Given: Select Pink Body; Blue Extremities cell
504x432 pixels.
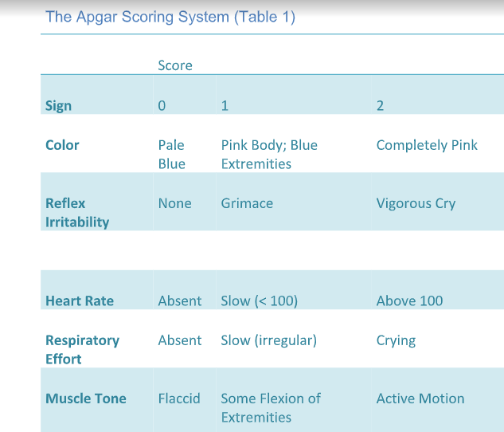Looking at the screenshot, I should pyautogui.click(x=269, y=155).
